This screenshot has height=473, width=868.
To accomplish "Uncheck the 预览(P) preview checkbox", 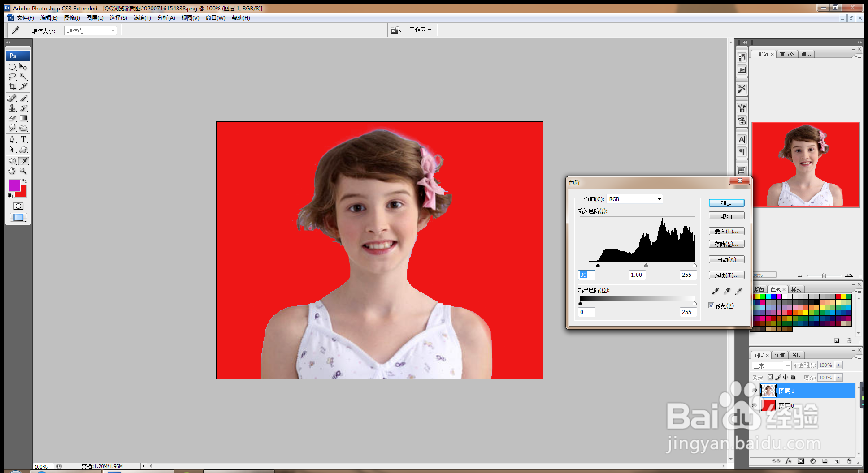I will click(x=712, y=305).
